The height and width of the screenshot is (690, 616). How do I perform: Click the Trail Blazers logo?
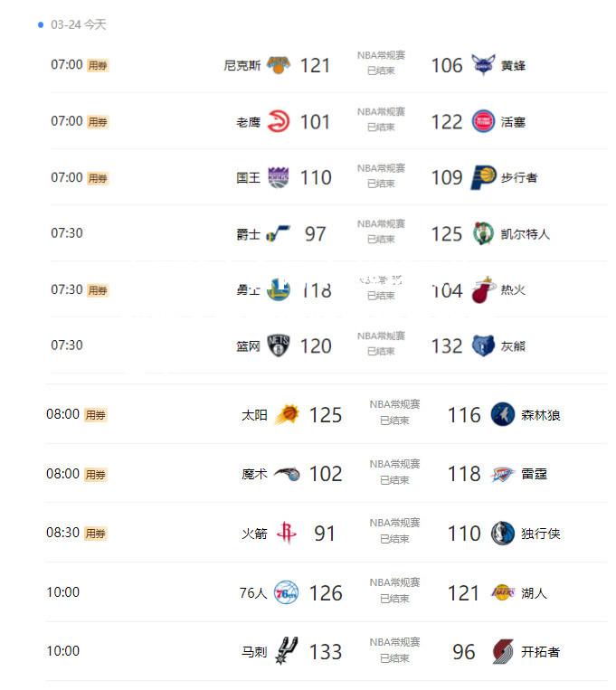(502, 652)
